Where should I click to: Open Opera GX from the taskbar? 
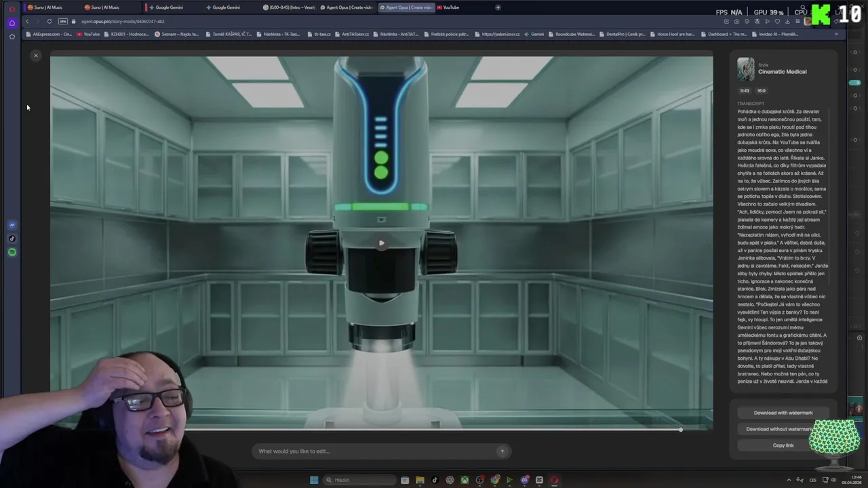[x=554, y=480]
